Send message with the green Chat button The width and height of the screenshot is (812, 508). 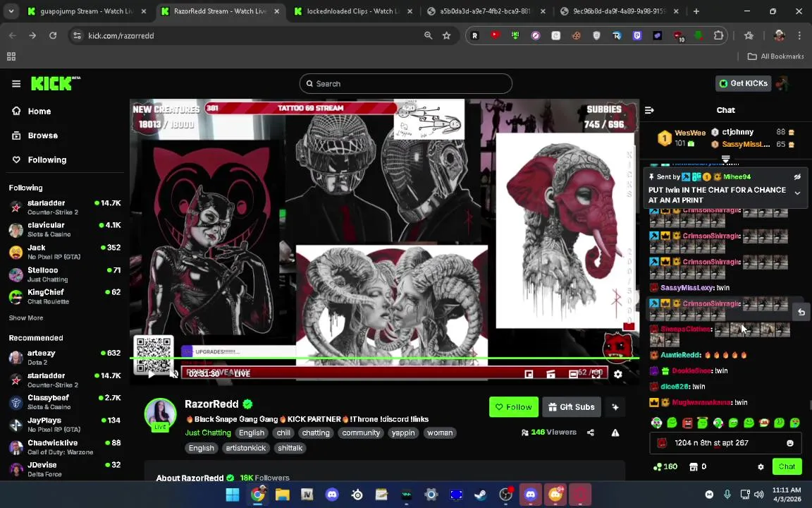(787, 466)
